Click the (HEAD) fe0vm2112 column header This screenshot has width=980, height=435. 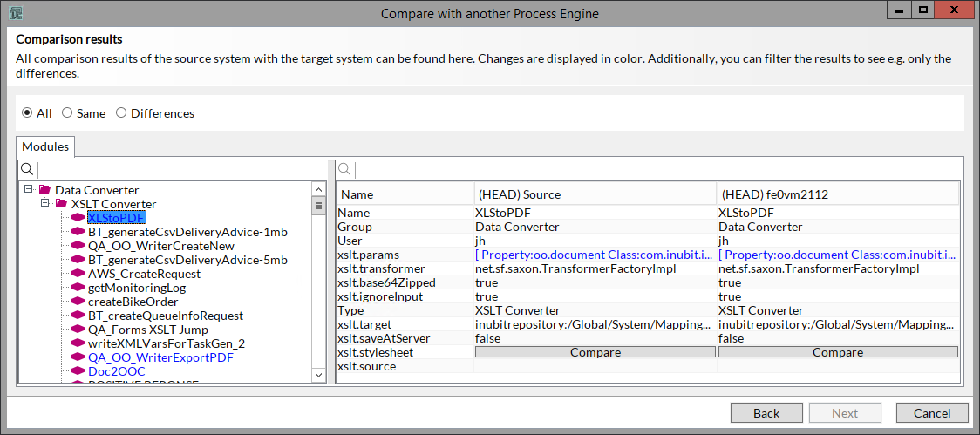pyautogui.click(x=838, y=194)
